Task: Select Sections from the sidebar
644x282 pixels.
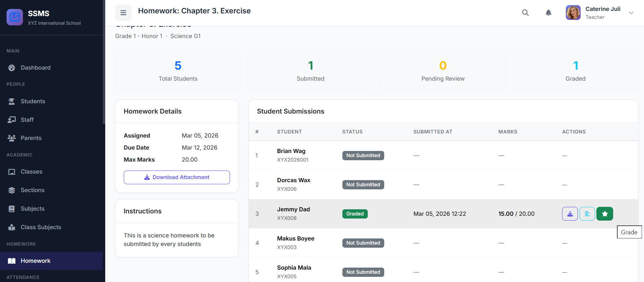Action: pos(32,190)
